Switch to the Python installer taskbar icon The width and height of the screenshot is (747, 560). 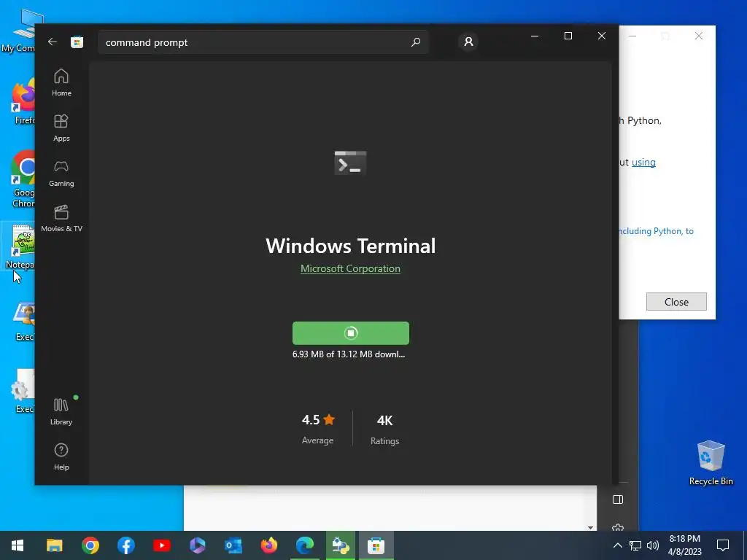pos(341,545)
